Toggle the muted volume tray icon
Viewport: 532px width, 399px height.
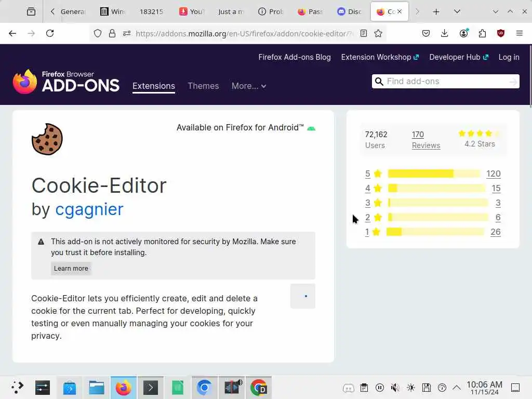[x=395, y=388]
